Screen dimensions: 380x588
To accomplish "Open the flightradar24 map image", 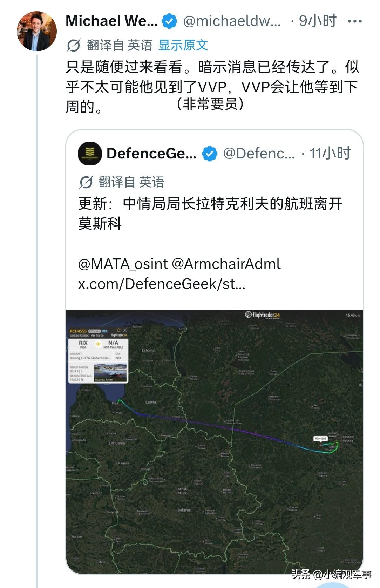I will tap(214, 442).
